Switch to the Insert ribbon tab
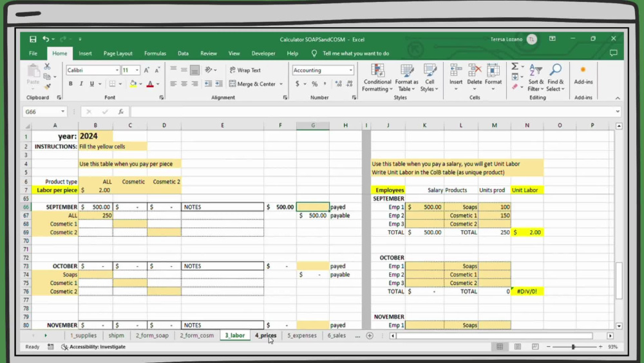Image resolution: width=644 pixels, height=363 pixels. coord(85,54)
